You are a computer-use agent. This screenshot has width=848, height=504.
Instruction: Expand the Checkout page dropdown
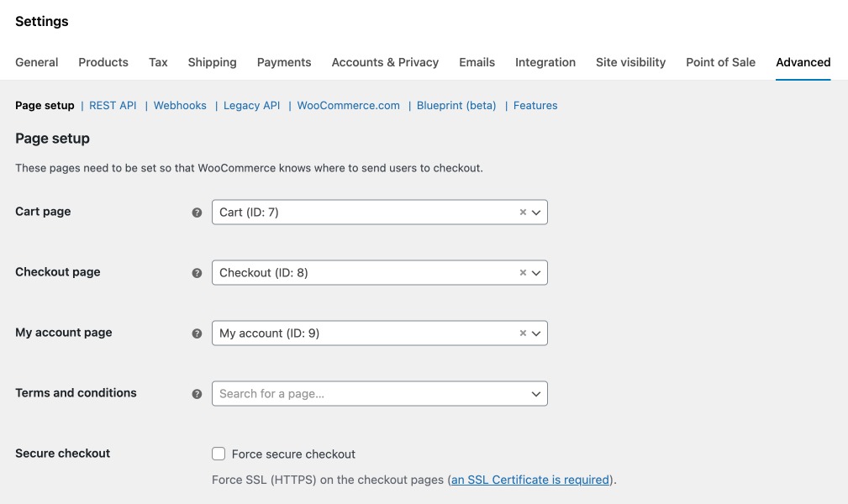536,272
